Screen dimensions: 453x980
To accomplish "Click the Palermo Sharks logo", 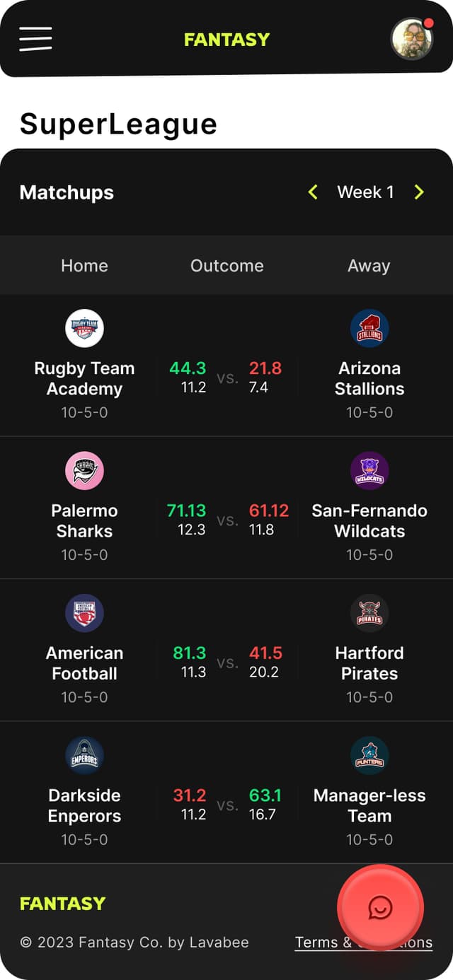I will coord(84,470).
